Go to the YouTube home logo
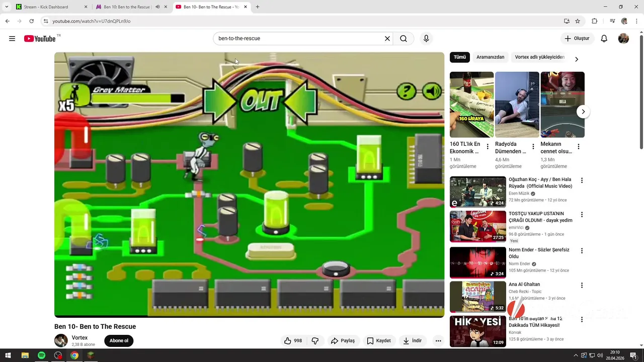The height and width of the screenshot is (362, 644). coord(40,39)
